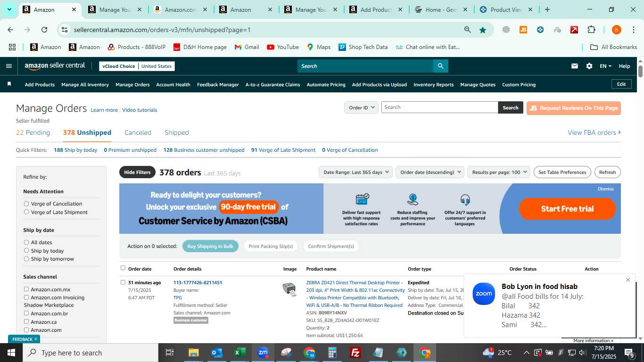Click the magnifier search button in header
The image size is (644, 362).
(x=440, y=66)
